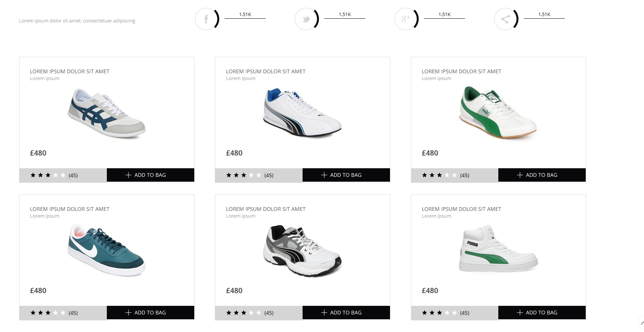Click the scroll-to-top arrow at page corner
This screenshot has width=644, height=332.
point(641,323)
